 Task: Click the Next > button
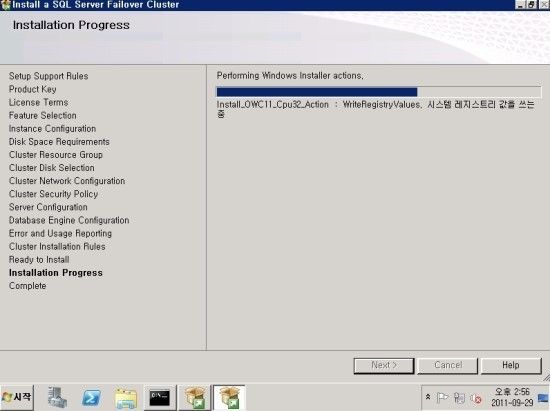pos(384,365)
